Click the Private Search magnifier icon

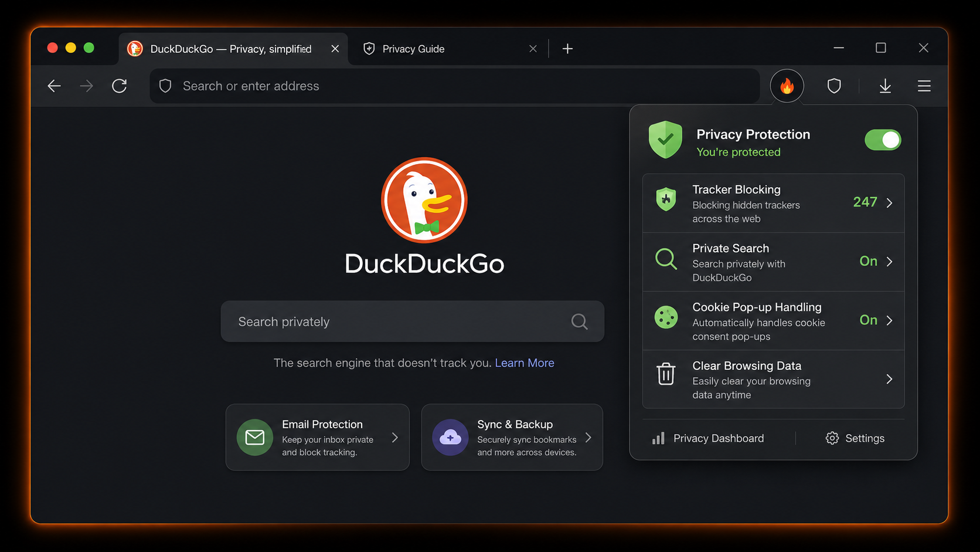pos(666,259)
